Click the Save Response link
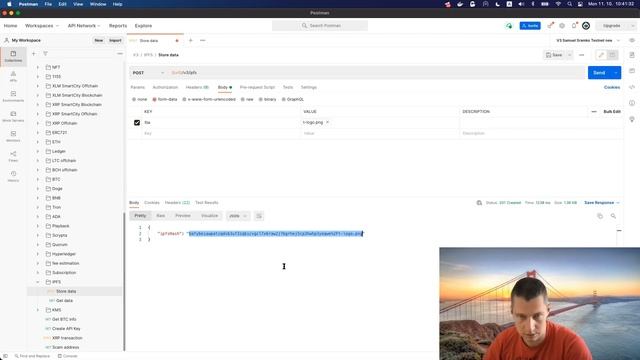The width and height of the screenshot is (640, 360). 599,202
